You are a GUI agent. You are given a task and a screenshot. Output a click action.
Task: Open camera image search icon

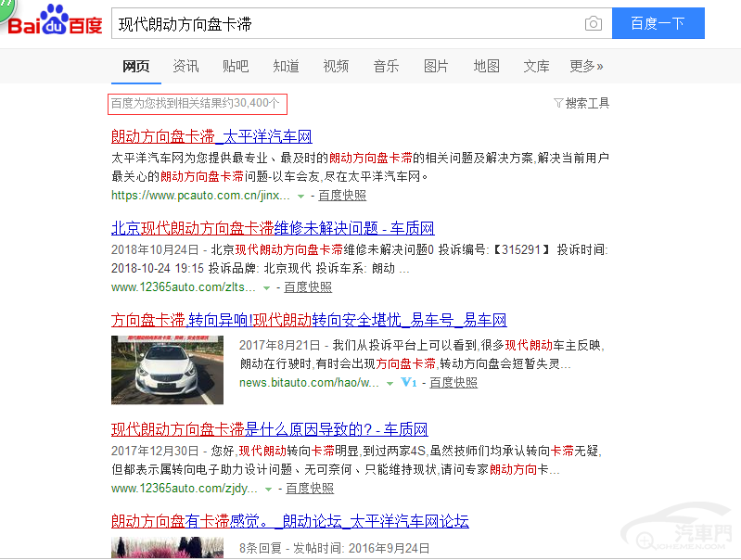(x=594, y=23)
